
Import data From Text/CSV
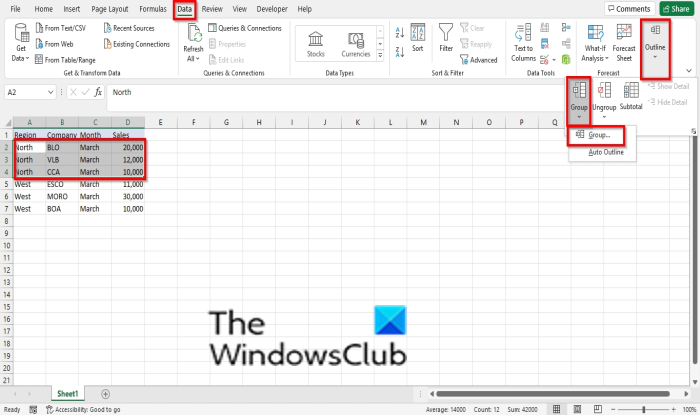click(60, 28)
